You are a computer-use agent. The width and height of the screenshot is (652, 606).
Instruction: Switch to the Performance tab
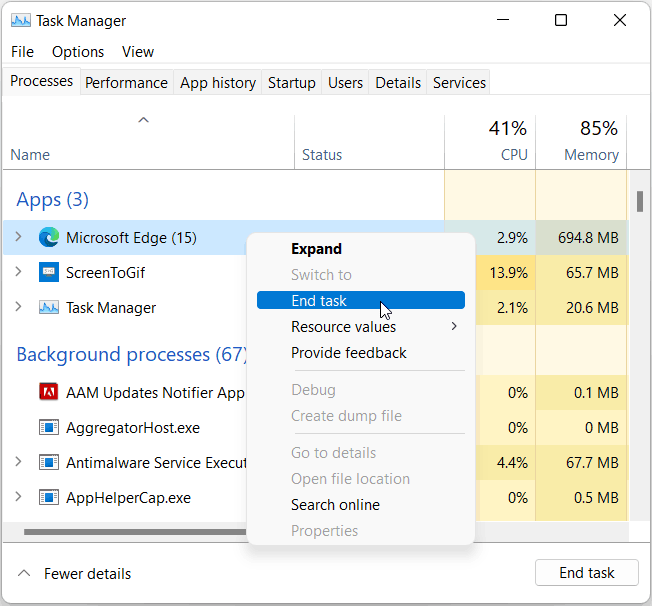tap(126, 83)
